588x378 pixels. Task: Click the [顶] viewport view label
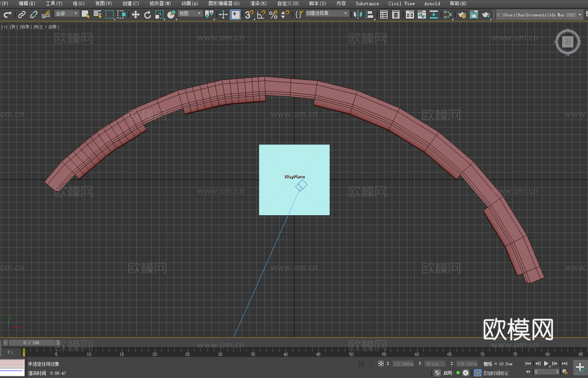pos(14,27)
